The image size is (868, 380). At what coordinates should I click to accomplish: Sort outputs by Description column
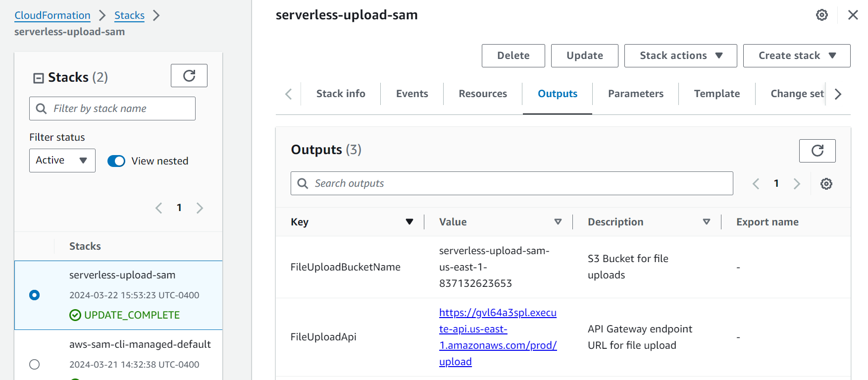(707, 222)
